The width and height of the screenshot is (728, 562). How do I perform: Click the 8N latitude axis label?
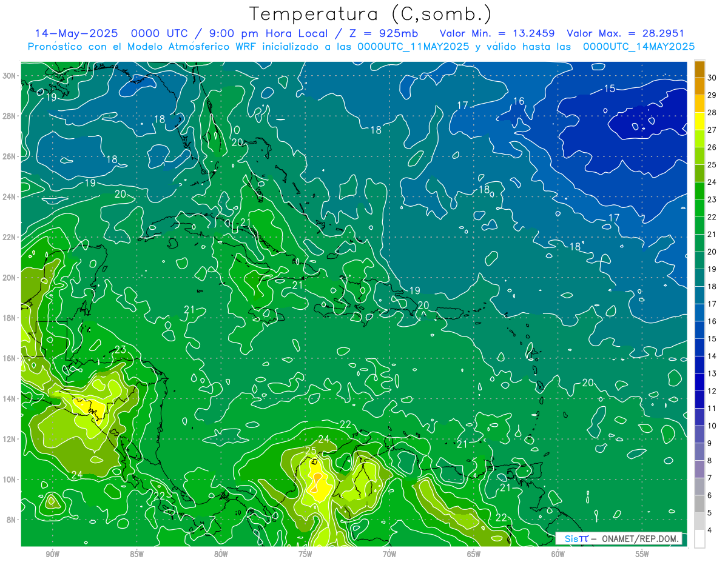[12, 520]
